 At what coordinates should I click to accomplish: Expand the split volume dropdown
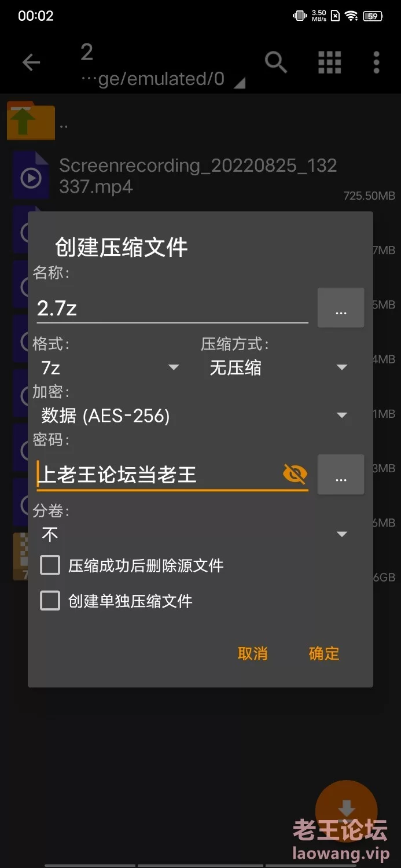coord(193,534)
